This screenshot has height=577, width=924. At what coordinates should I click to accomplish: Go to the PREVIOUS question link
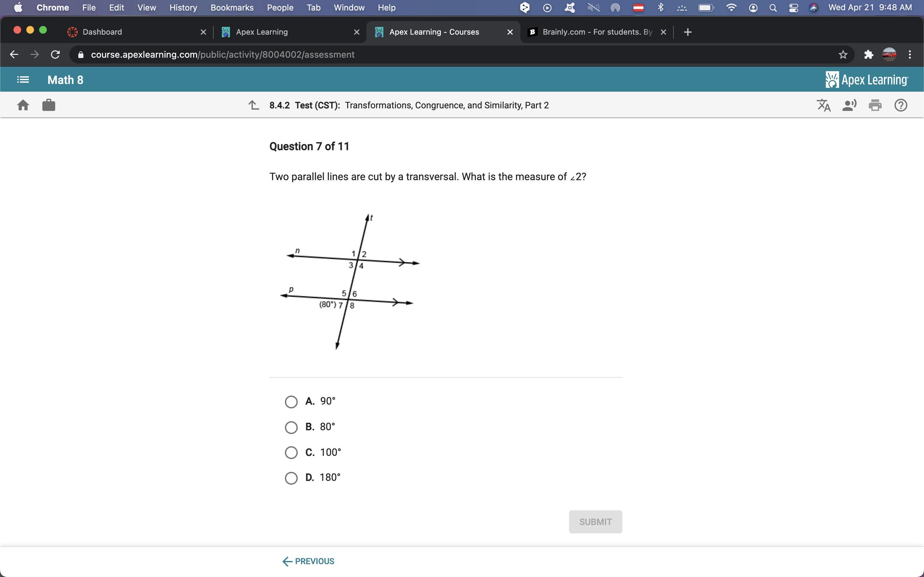tap(309, 561)
